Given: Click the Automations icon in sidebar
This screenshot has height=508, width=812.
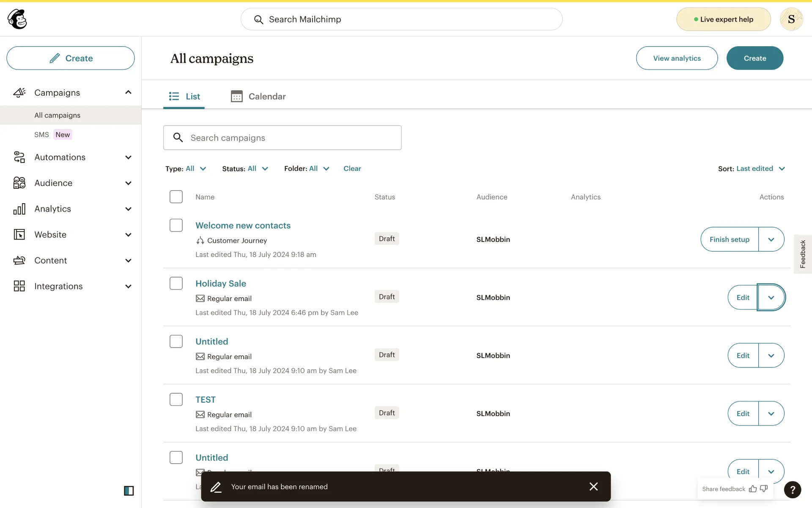Looking at the screenshot, I should (19, 157).
